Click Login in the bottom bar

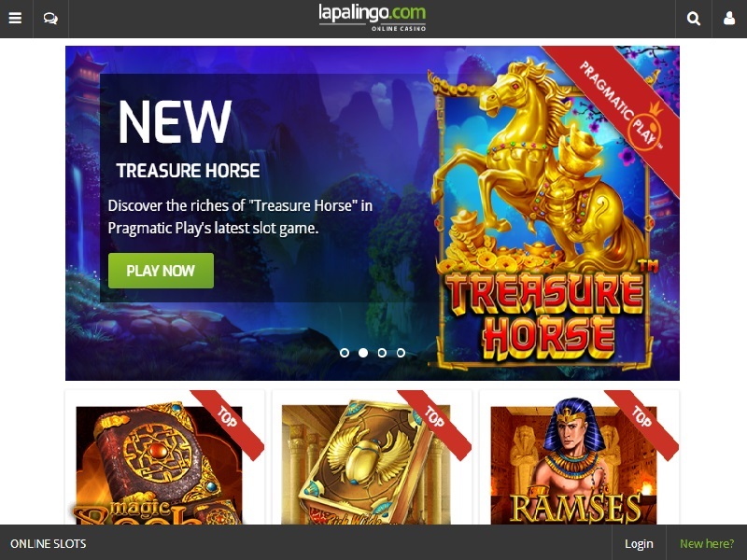639,543
